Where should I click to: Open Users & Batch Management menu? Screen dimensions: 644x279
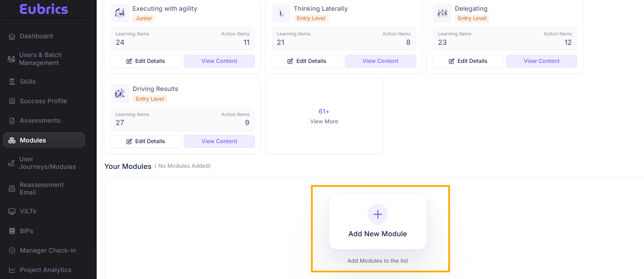tap(40, 59)
